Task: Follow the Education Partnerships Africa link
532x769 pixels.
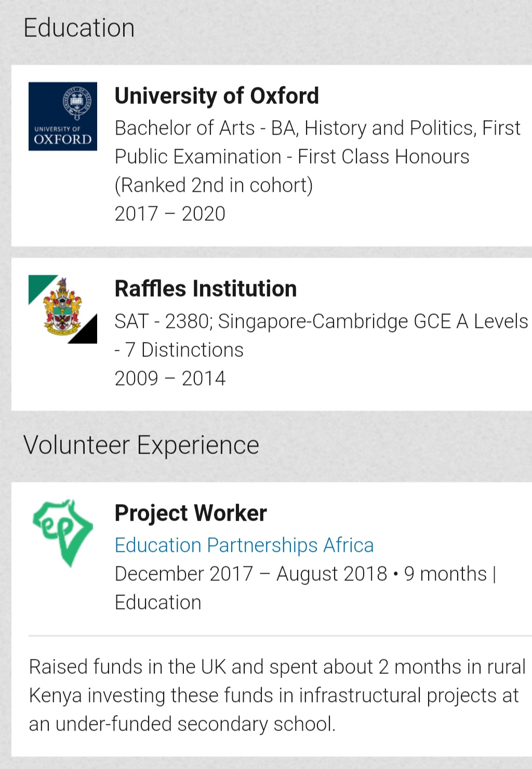Action: 244,545
